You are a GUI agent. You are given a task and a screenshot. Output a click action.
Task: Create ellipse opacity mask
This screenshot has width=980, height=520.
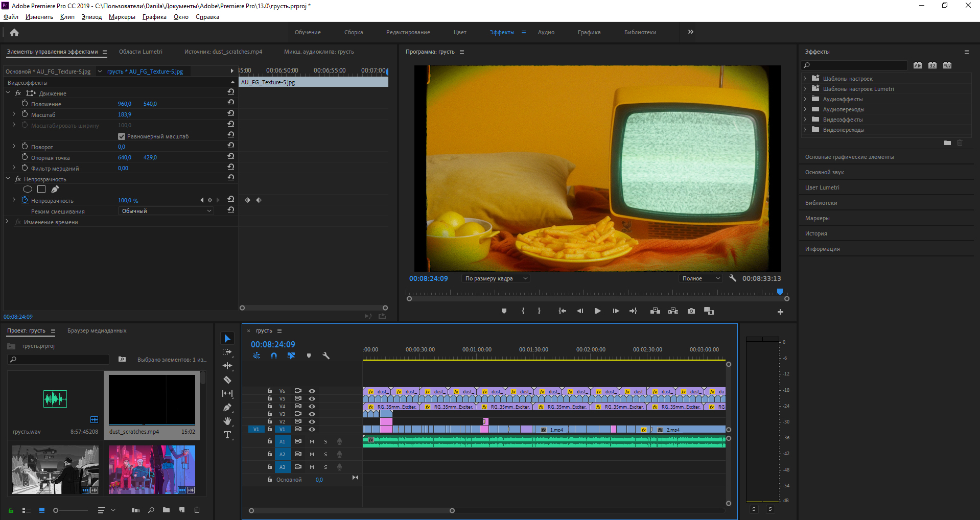28,190
